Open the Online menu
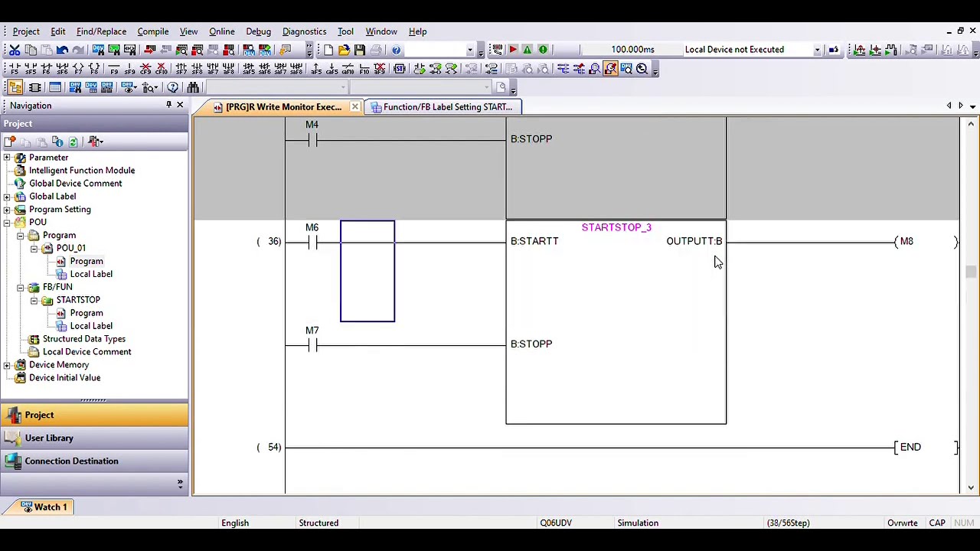Image resolution: width=980 pixels, height=551 pixels. pyautogui.click(x=222, y=31)
